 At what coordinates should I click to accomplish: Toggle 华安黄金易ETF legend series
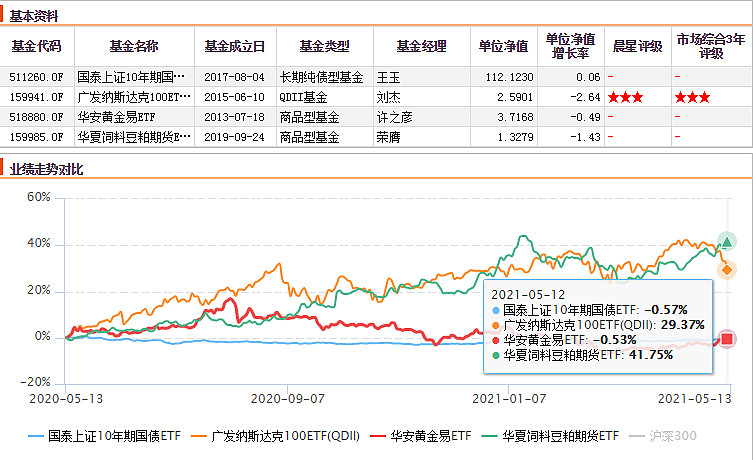(x=421, y=436)
